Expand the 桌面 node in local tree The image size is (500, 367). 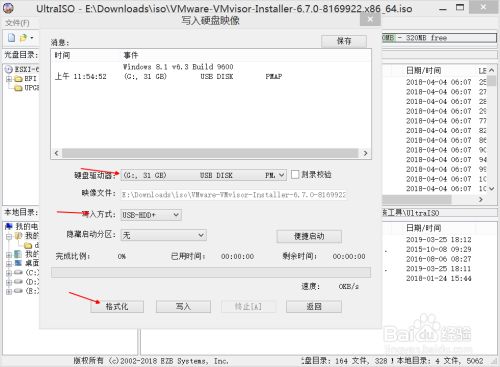coord(9,264)
